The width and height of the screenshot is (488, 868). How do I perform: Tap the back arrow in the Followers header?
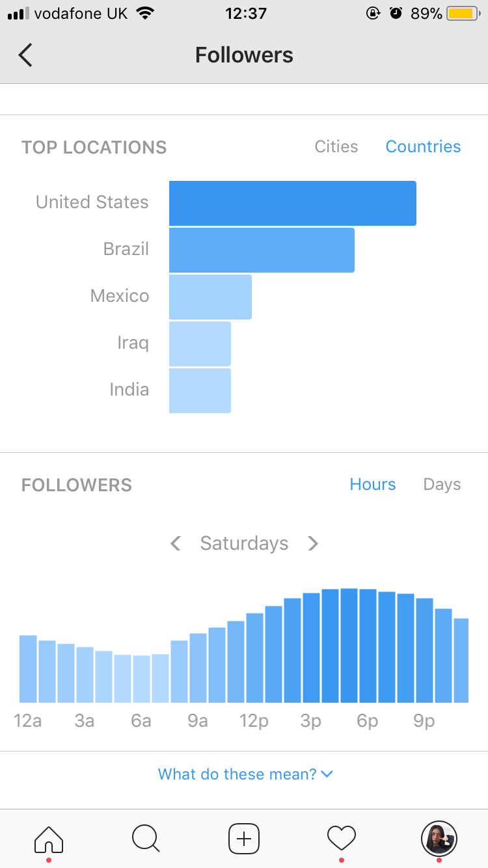tap(25, 55)
